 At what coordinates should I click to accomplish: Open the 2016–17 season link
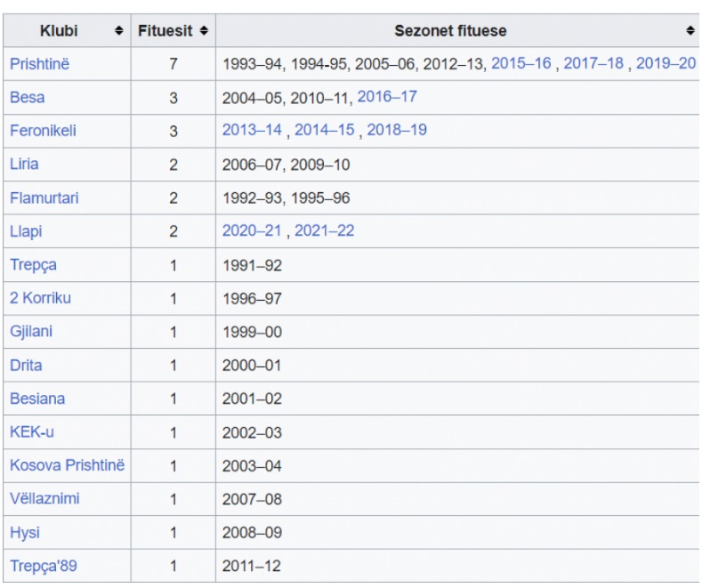pos(387,97)
